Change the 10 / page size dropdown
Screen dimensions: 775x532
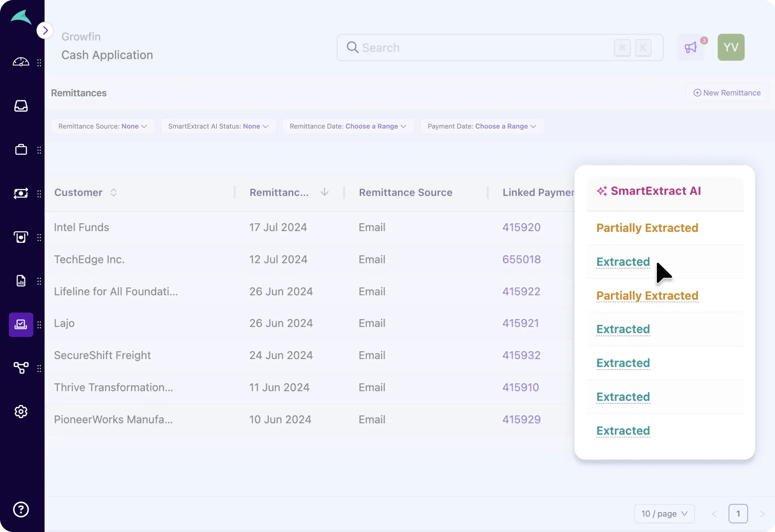tap(664, 514)
